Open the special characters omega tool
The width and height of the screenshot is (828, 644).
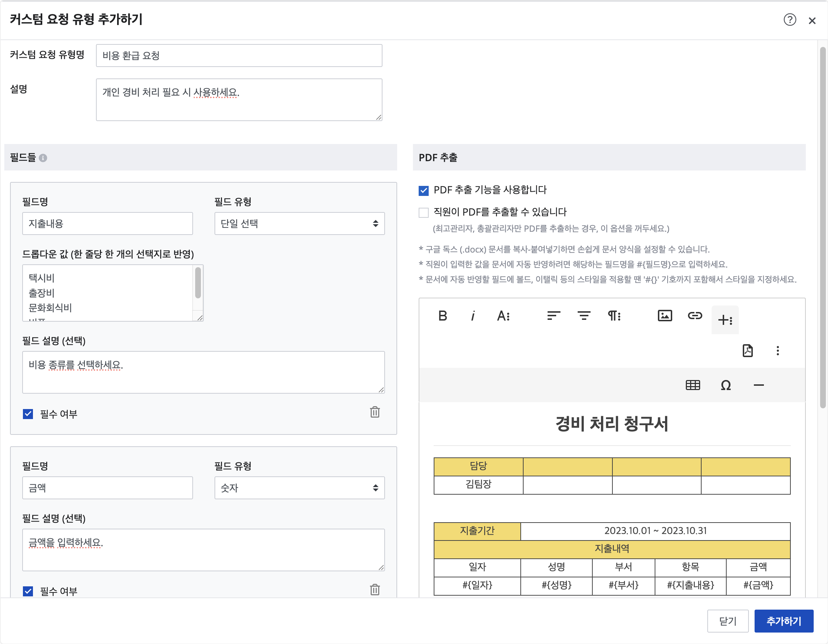pos(726,385)
